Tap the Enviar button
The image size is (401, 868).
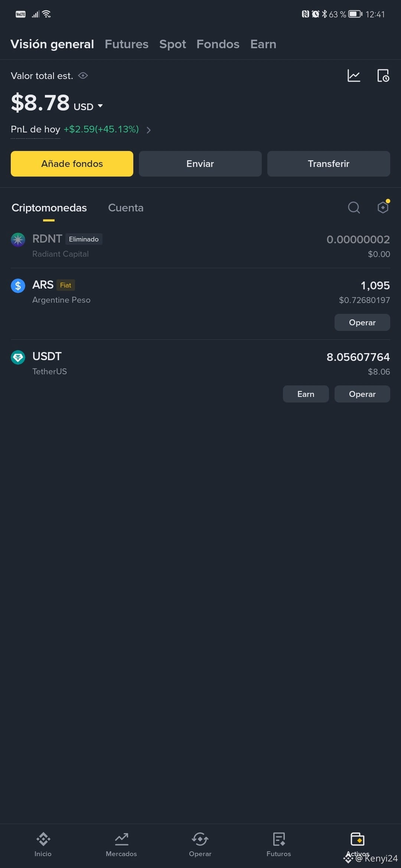coord(200,164)
